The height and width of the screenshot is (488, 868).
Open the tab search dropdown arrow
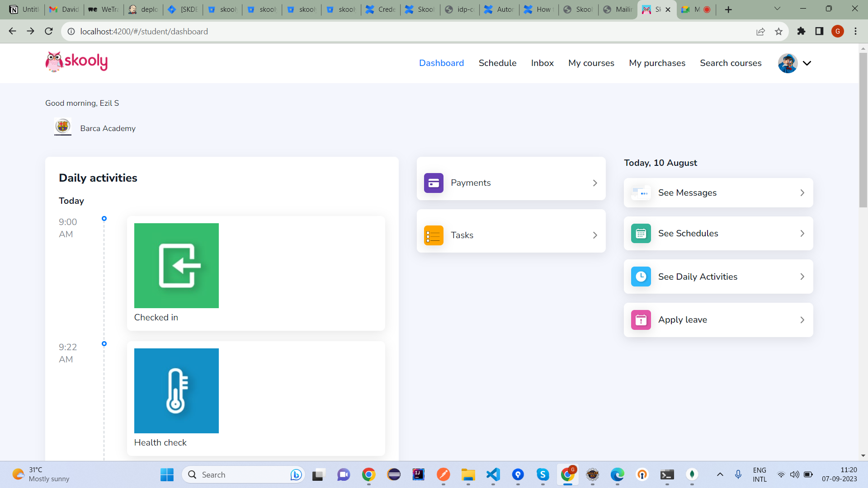point(777,9)
